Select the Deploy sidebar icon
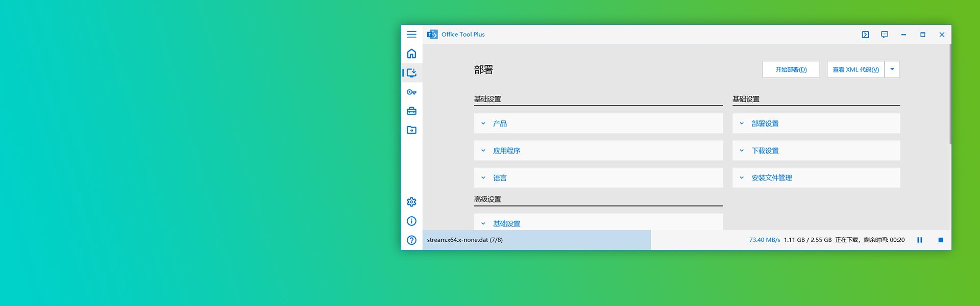The height and width of the screenshot is (306, 980). [x=411, y=72]
